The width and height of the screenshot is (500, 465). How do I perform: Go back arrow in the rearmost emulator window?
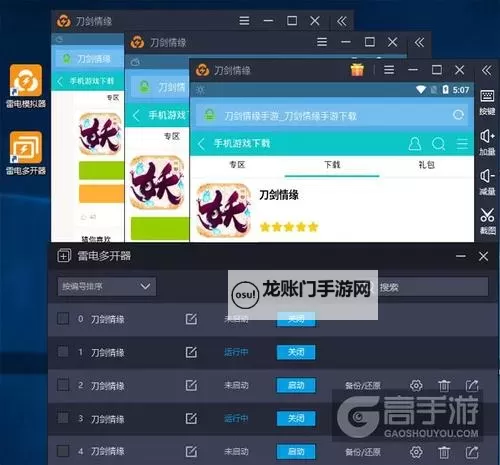pos(60,81)
